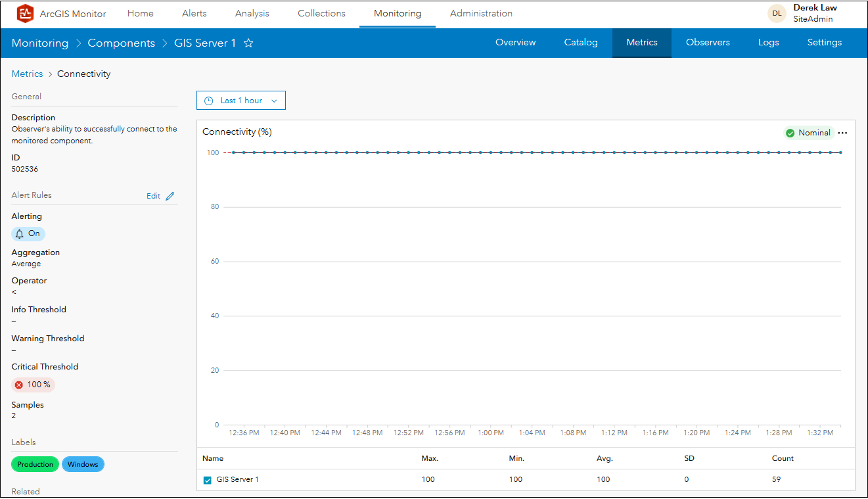
Task: Select the Metrics tab
Action: tap(642, 43)
